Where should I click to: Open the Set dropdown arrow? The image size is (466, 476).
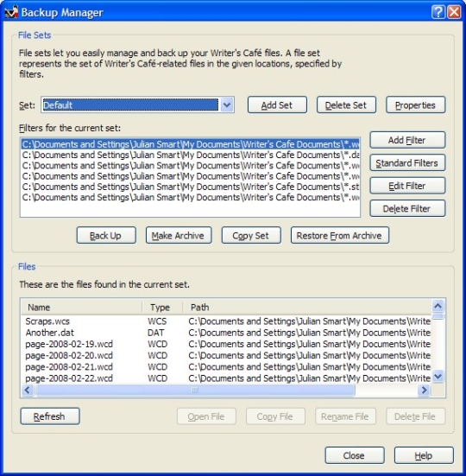[227, 105]
